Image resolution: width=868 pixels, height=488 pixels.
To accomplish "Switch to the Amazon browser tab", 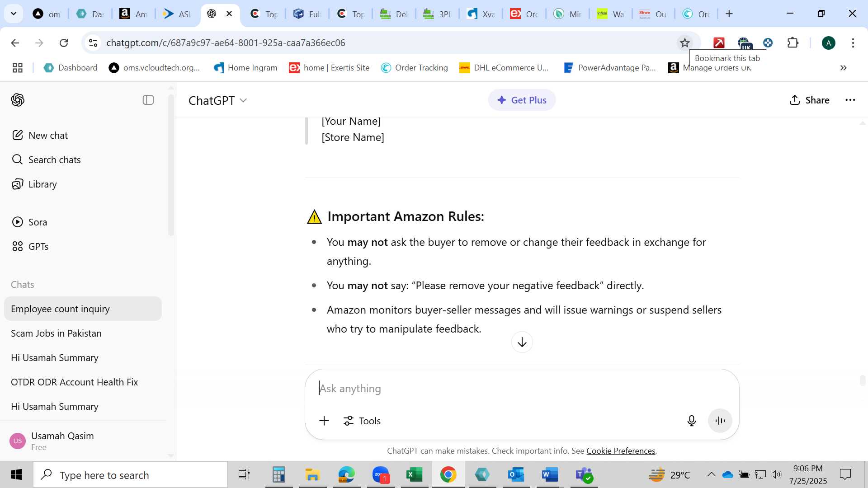I will (x=133, y=14).
